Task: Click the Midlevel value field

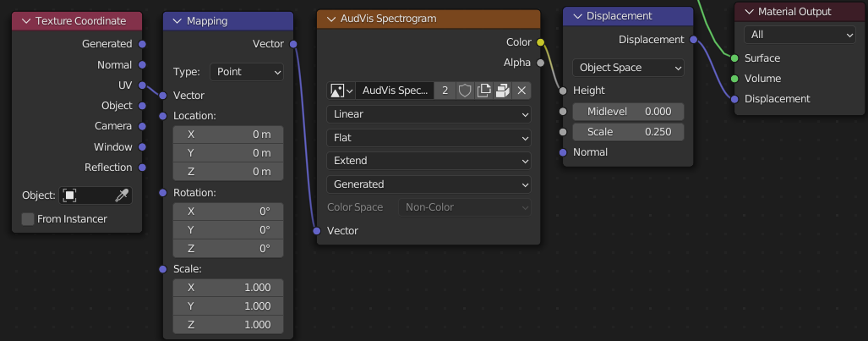Action: (628, 112)
